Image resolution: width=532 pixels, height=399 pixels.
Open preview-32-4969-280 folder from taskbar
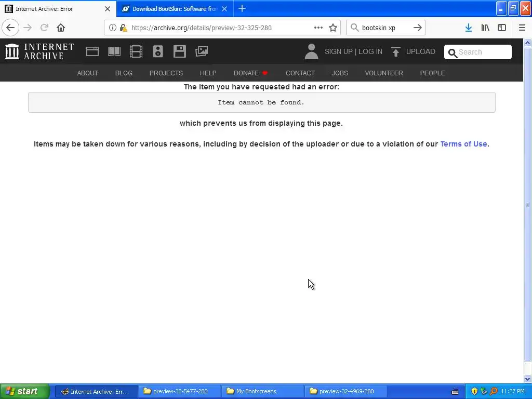coord(345,391)
